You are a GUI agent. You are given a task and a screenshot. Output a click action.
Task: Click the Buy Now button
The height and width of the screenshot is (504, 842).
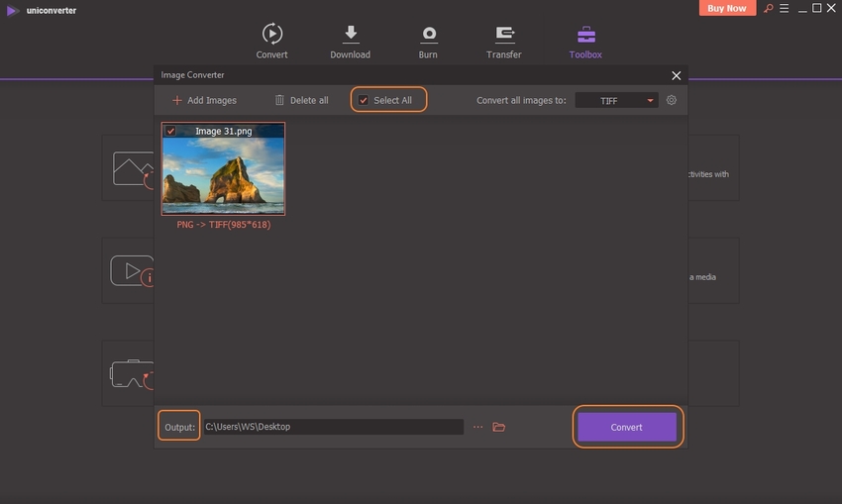[x=727, y=9]
